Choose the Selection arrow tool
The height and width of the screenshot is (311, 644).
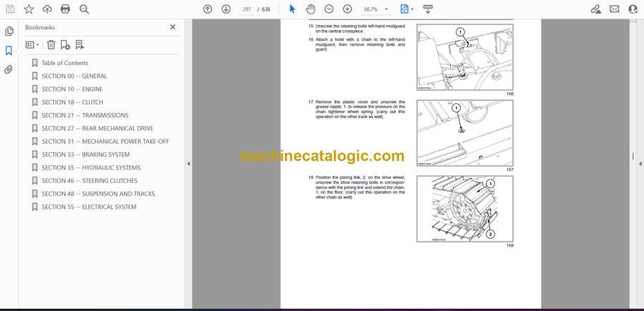tap(292, 9)
